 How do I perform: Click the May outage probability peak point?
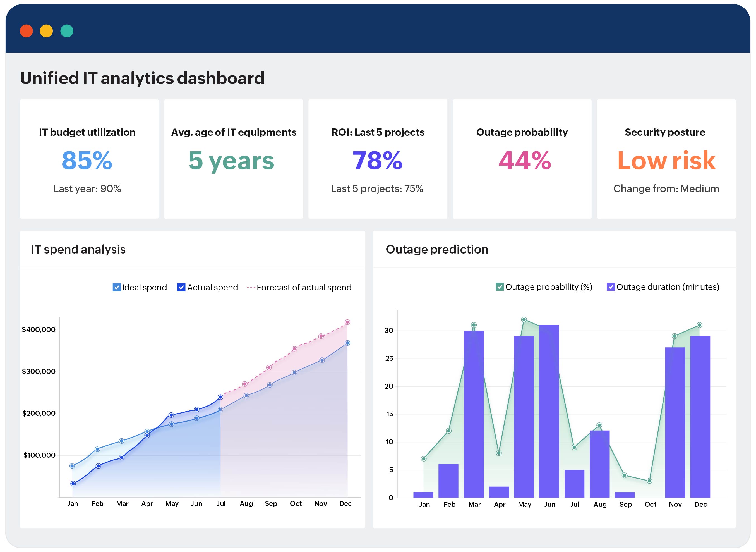coord(524,319)
